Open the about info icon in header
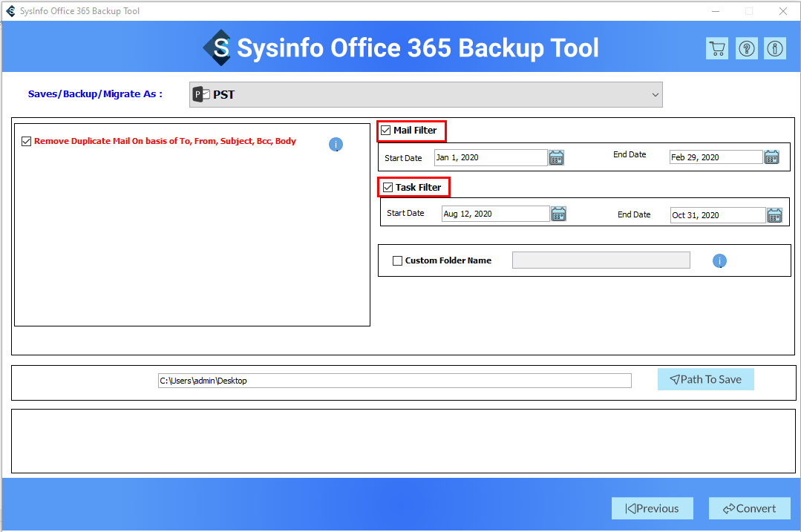Image resolution: width=801 pixels, height=532 pixels. [x=775, y=48]
